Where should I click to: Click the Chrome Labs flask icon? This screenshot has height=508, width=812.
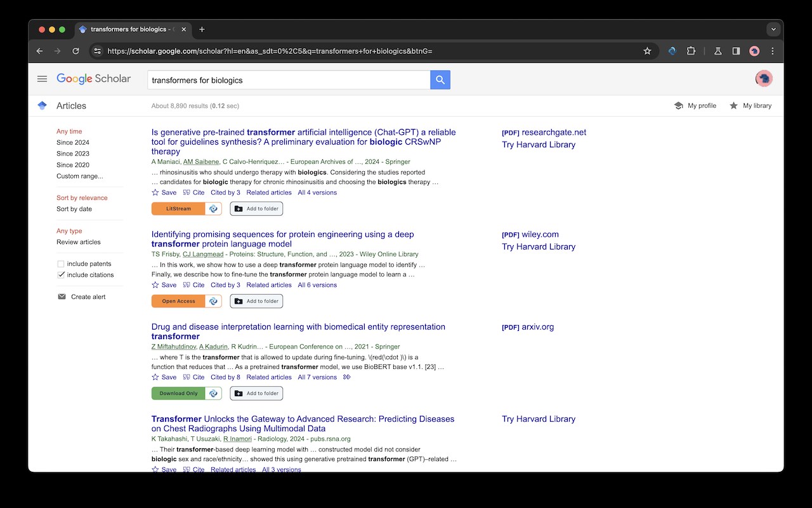pyautogui.click(x=718, y=51)
